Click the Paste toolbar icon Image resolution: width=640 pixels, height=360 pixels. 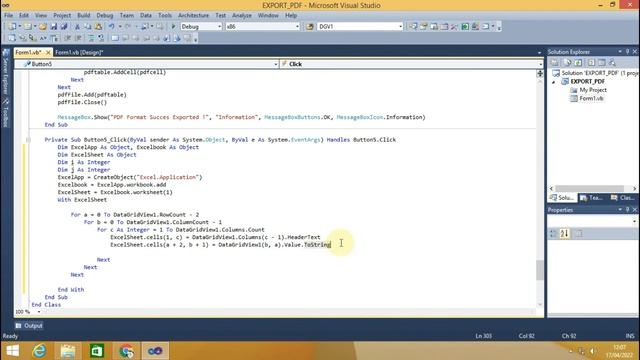coord(98,27)
